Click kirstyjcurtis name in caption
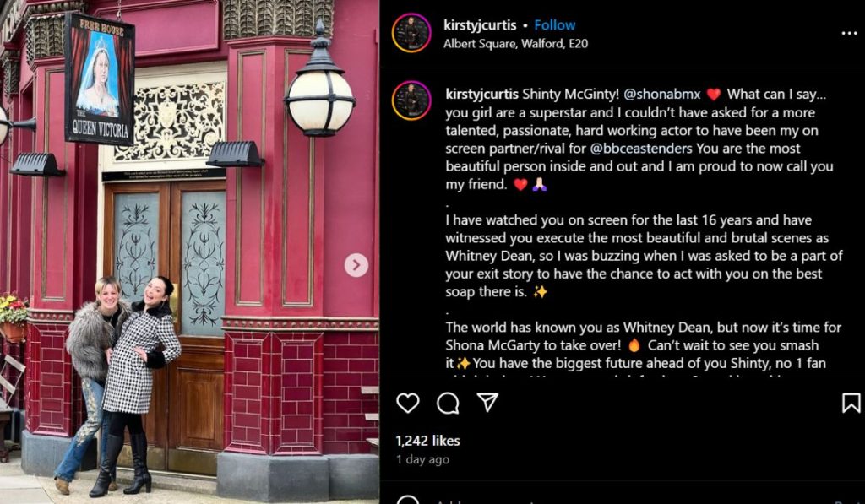865x504 pixels. tap(482, 95)
